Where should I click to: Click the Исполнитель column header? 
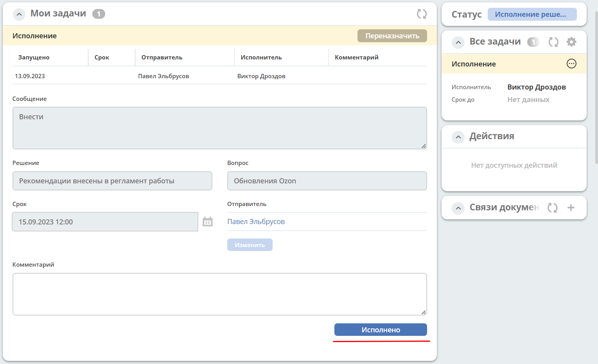click(x=261, y=57)
